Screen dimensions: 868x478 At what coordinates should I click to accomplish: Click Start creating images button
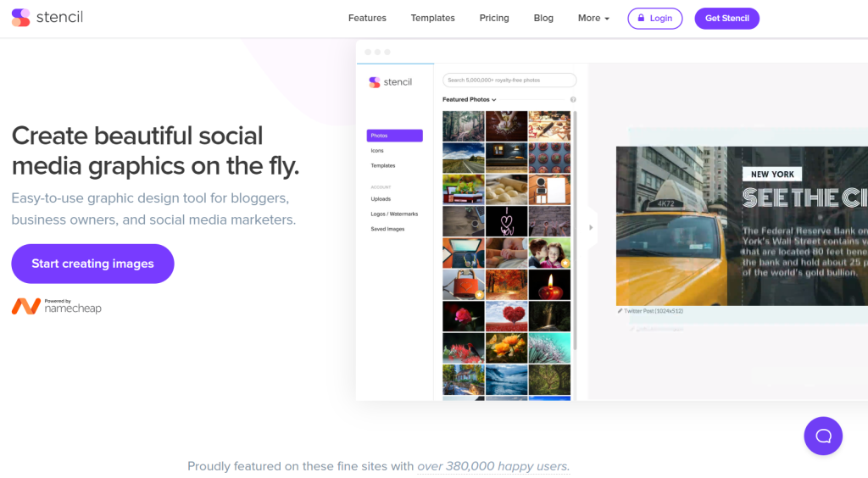92,264
